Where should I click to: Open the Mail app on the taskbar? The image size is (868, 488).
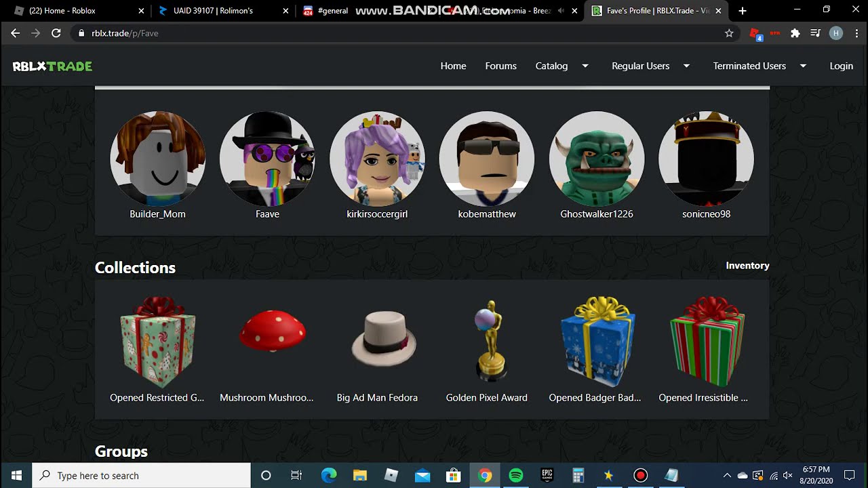click(x=422, y=475)
